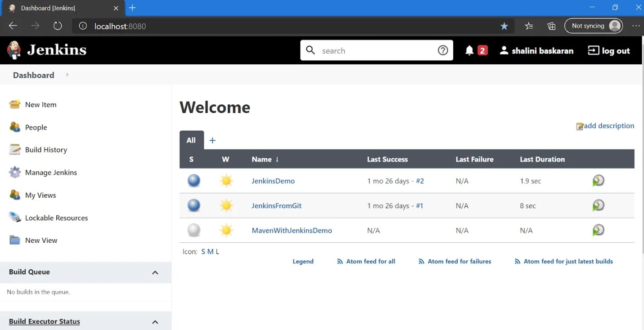644x330 pixels.
Task: Click the red notification count badge
Action: coord(482,50)
